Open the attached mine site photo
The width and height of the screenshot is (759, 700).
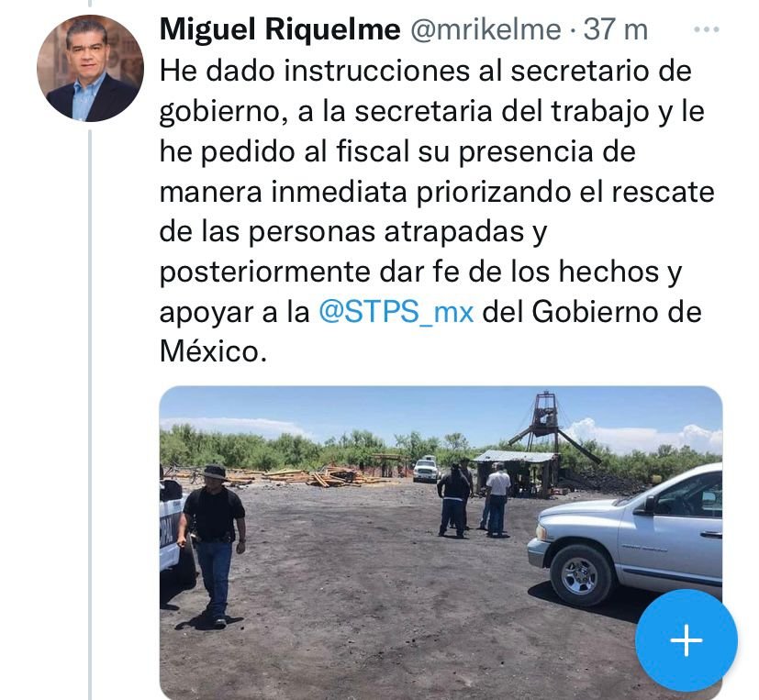(441, 543)
